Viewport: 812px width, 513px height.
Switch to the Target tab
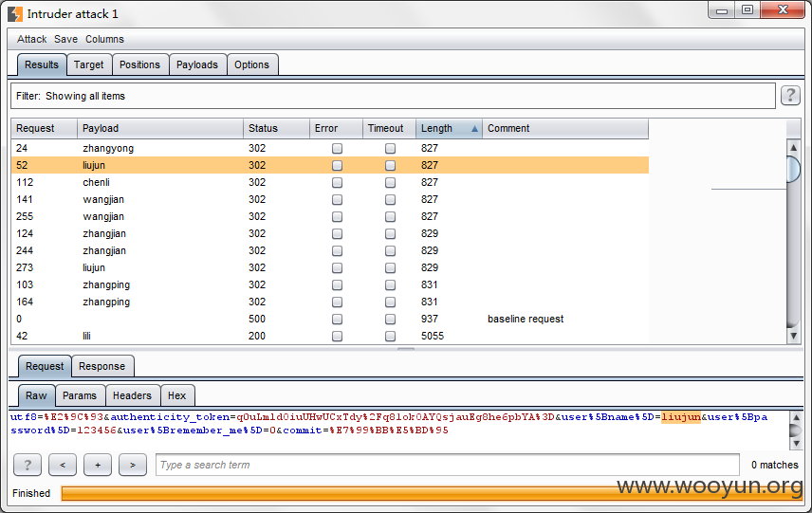coord(88,64)
